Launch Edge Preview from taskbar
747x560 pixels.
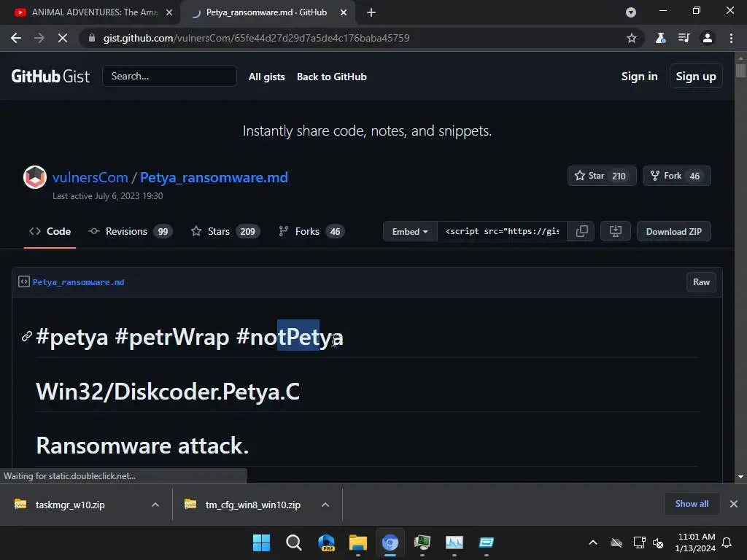pyautogui.click(x=326, y=542)
